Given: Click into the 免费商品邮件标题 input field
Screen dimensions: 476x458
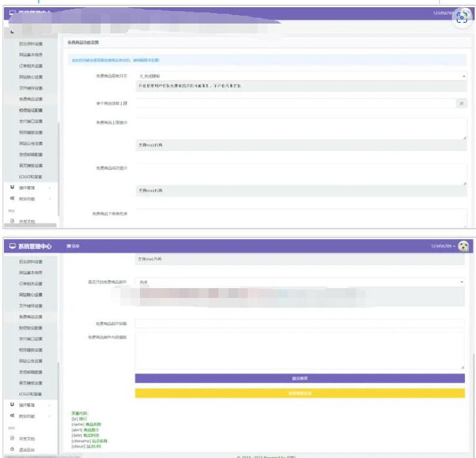Looking at the screenshot, I should (299, 323).
